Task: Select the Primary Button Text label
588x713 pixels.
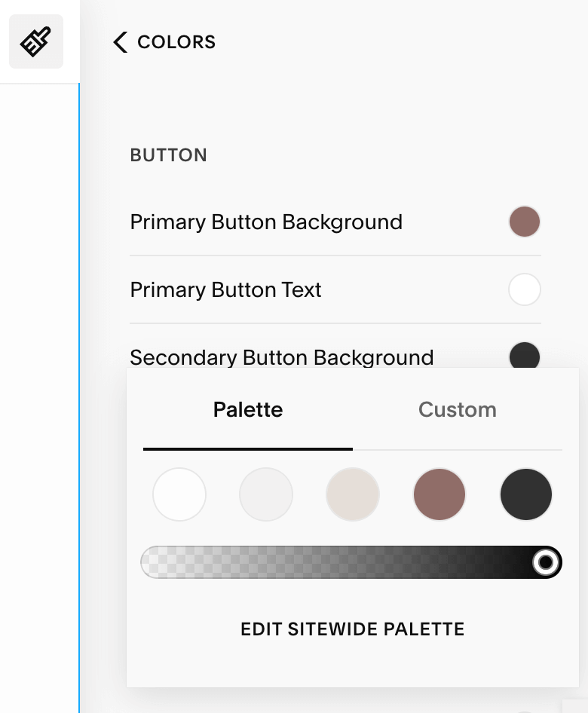Action: pyautogui.click(x=226, y=290)
